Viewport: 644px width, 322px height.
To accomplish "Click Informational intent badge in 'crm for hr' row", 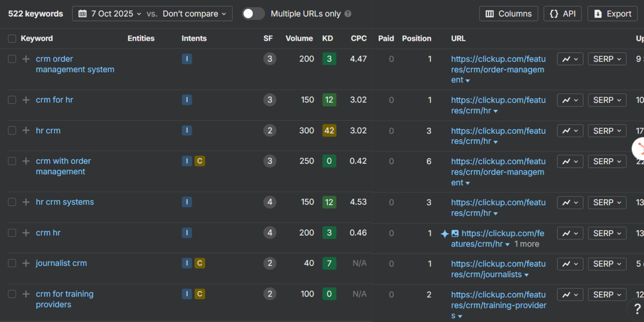I will coord(187,100).
